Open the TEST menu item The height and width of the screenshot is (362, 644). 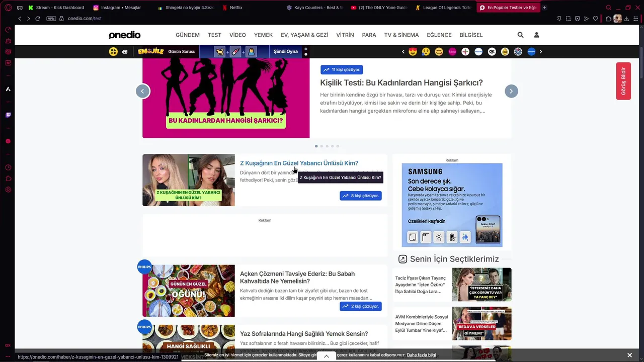click(214, 35)
